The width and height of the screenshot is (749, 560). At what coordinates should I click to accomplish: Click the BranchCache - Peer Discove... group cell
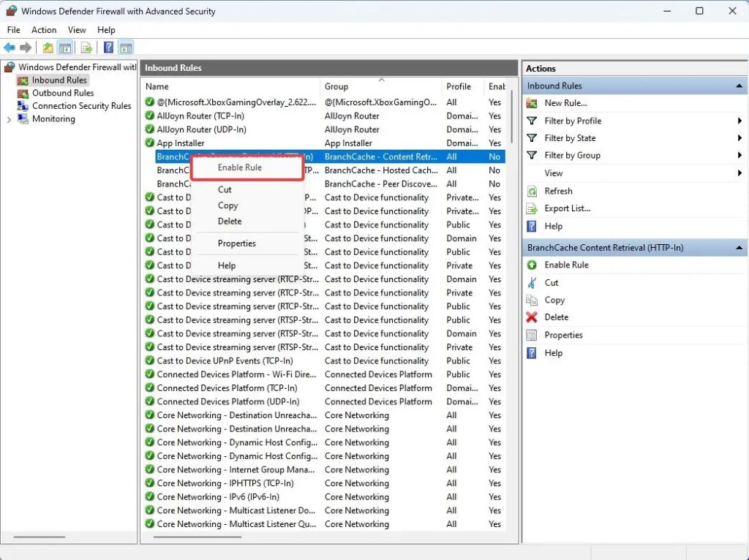(381, 183)
